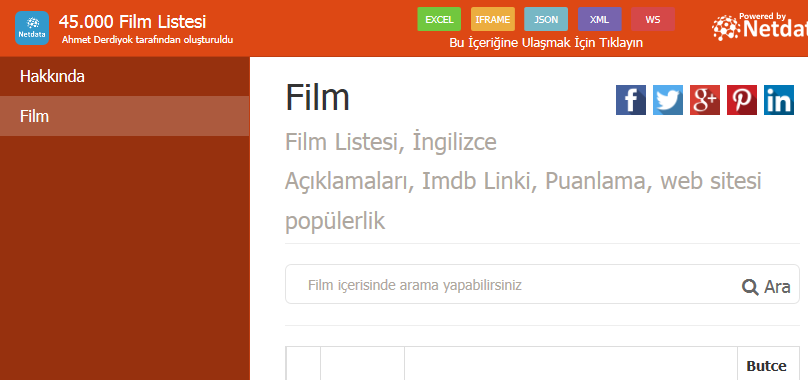
Task: Click the Ara magnifier search icon
Action: point(750,287)
